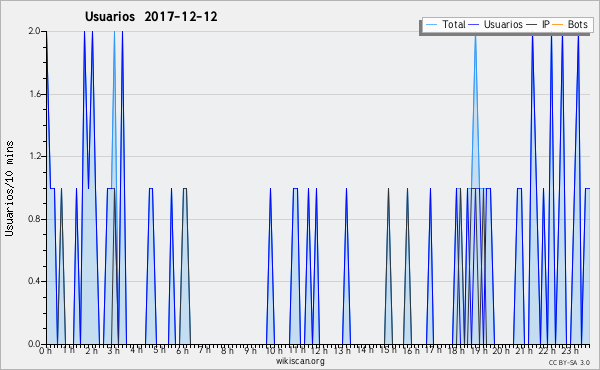
Task: Click the light blue Total peak at 19 h
Action: [475, 111]
